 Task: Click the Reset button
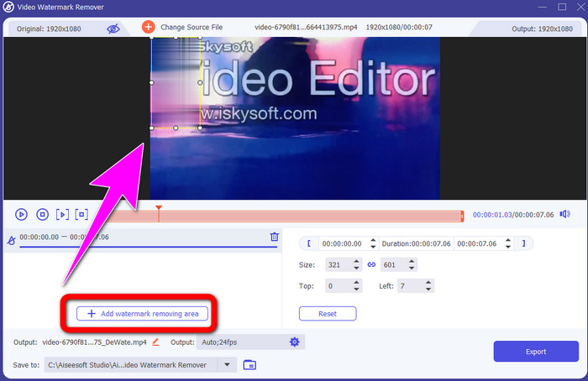point(328,314)
